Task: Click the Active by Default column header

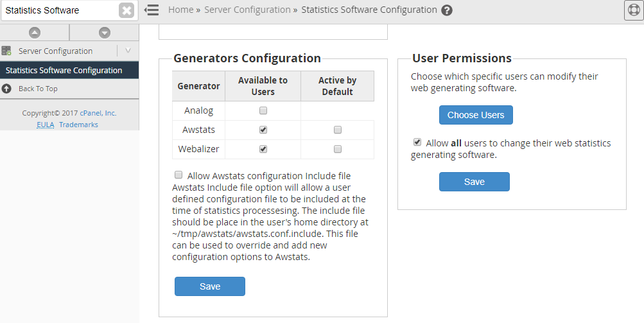Action: [x=337, y=86]
